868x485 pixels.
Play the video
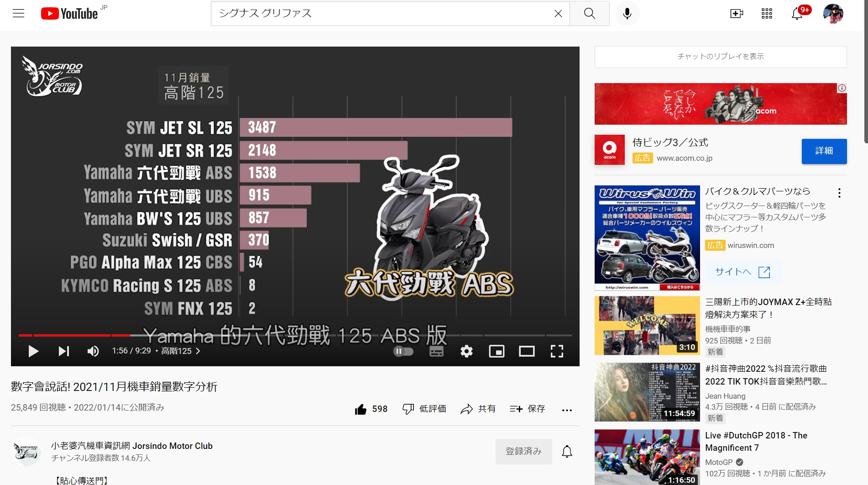33,351
